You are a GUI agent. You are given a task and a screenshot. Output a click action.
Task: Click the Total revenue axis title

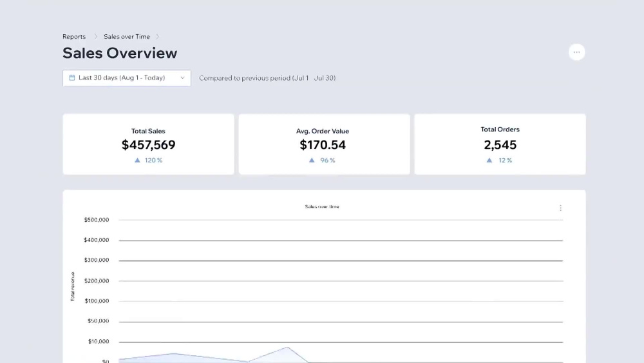pos(73,286)
